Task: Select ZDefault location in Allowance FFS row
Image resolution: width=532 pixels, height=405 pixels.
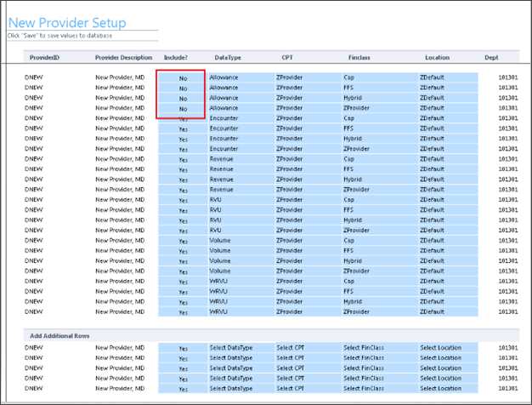Action: [446, 88]
